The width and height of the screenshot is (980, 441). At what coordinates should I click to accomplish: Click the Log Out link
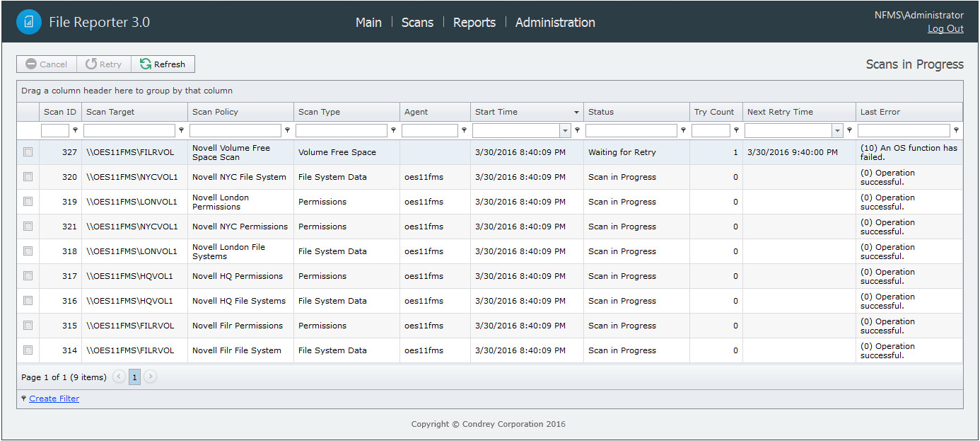pyautogui.click(x=945, y=29)
